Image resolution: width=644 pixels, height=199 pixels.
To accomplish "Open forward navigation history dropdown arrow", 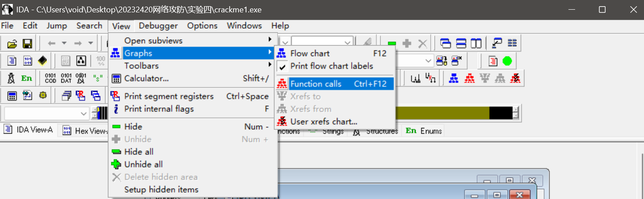I will pos(91,43).
